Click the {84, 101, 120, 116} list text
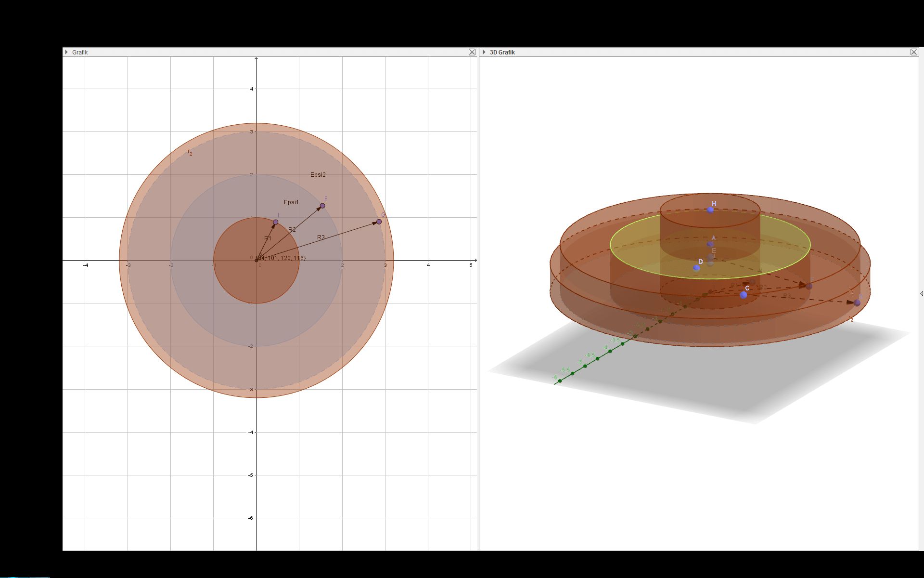924x578 pixels. 283,258
